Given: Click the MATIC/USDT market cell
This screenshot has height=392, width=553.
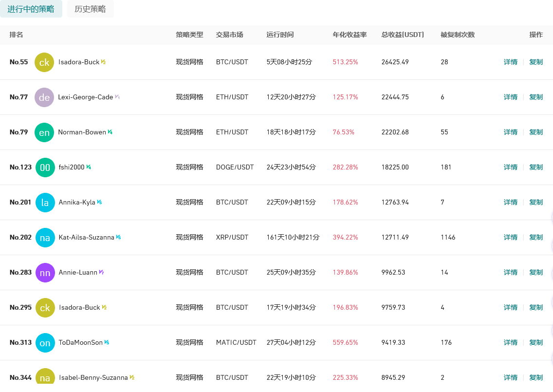Looking at the screenshot, I should pos(236,342).
